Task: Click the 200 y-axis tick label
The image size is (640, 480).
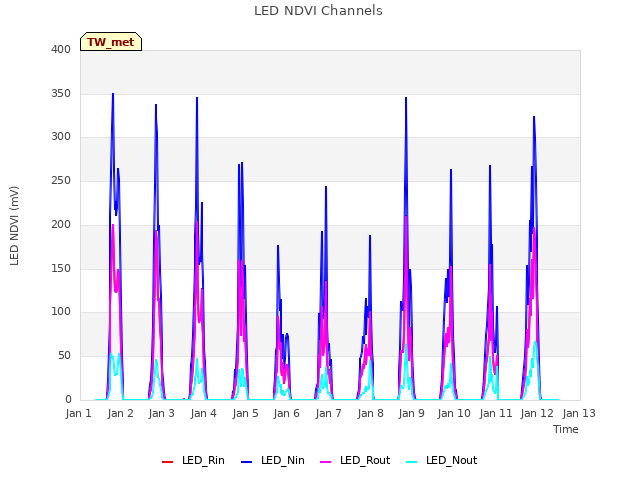Action: 61,224
